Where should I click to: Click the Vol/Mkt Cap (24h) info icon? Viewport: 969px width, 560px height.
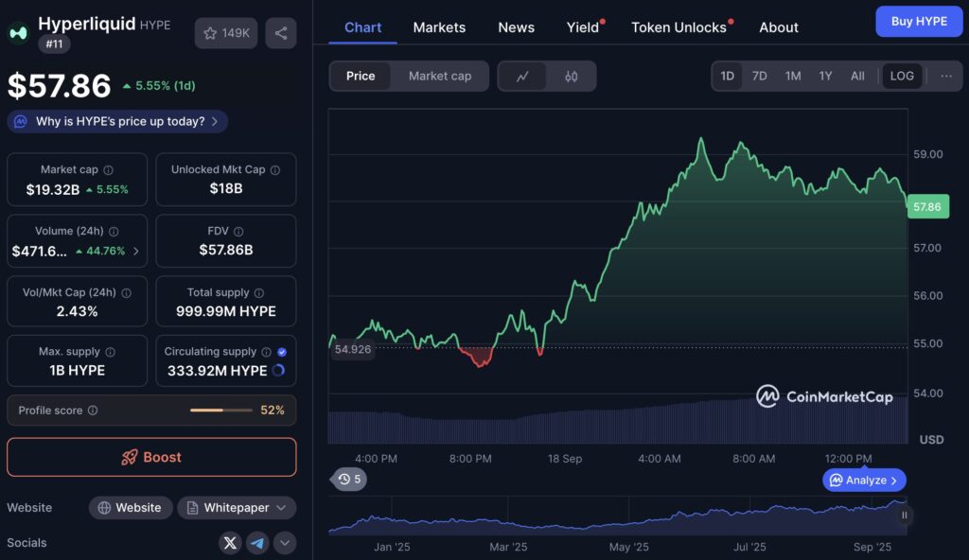(126, 293)
